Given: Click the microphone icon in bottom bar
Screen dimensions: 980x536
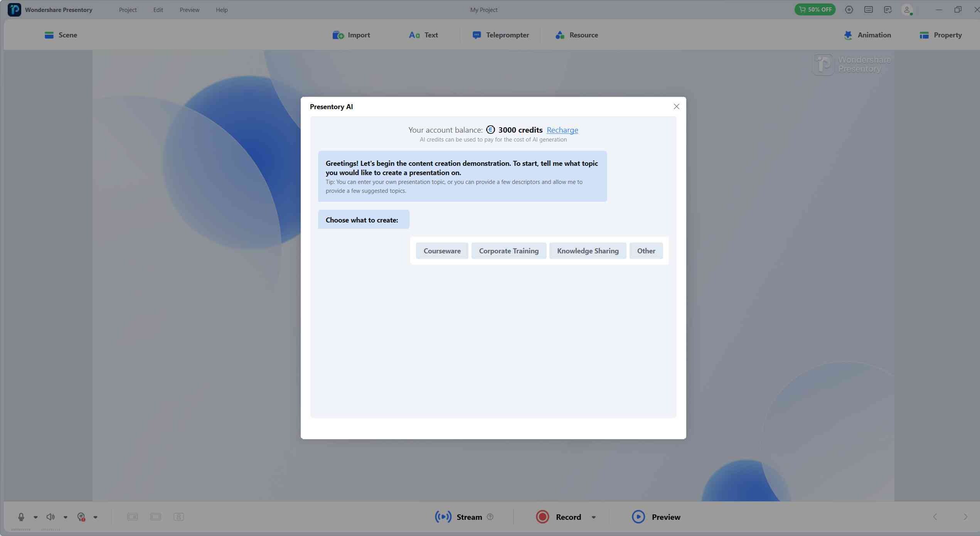Looking at the screenshot, I should [x=21, y=517].
